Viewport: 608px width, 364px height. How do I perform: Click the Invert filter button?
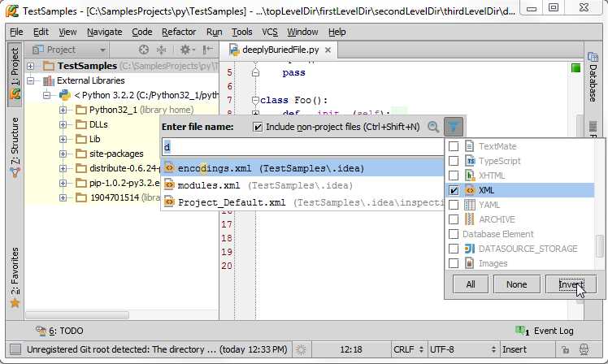[571, 284]
